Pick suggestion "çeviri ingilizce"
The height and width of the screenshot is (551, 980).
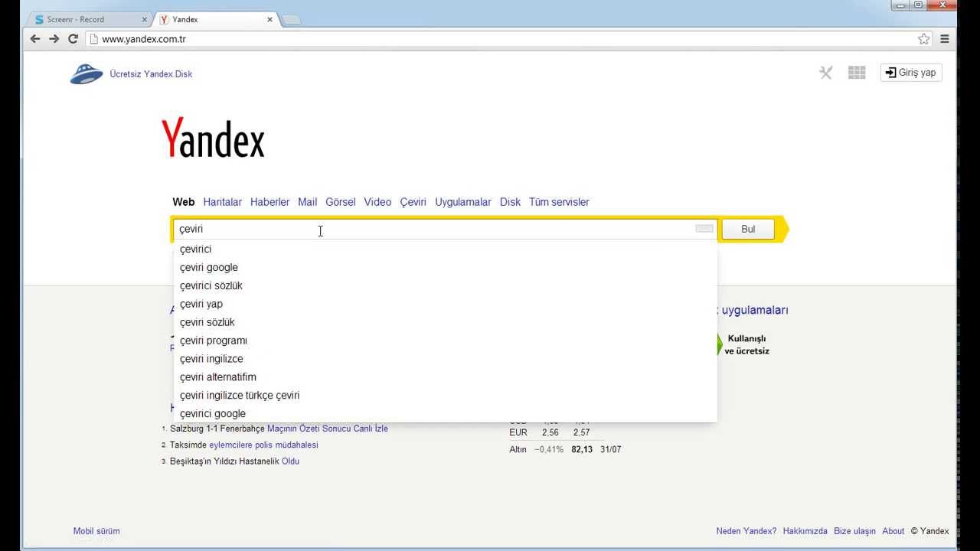[x=446, y=360]
